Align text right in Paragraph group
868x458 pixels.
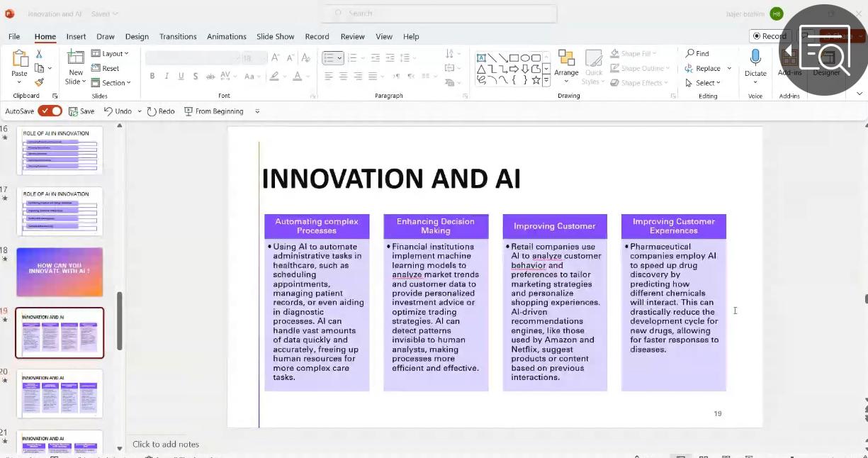pyautogui.click(x=359, y=77)
